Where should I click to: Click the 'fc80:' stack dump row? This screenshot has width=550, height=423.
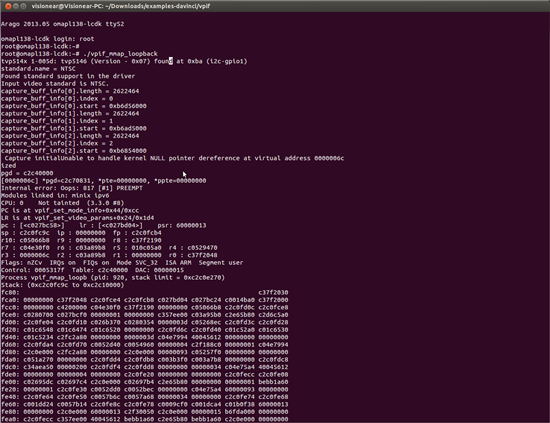tap(145, 293)
